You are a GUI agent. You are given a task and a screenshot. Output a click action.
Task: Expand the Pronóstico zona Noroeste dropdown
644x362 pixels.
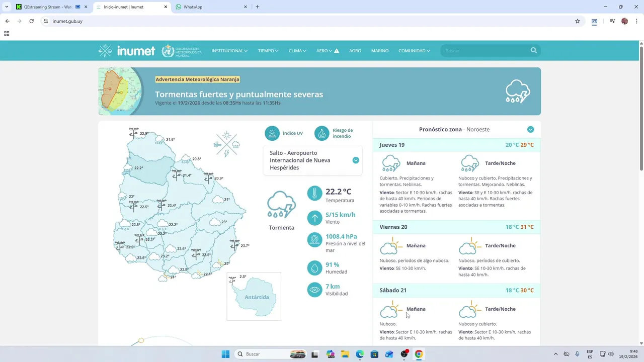(x=530, y=130)
